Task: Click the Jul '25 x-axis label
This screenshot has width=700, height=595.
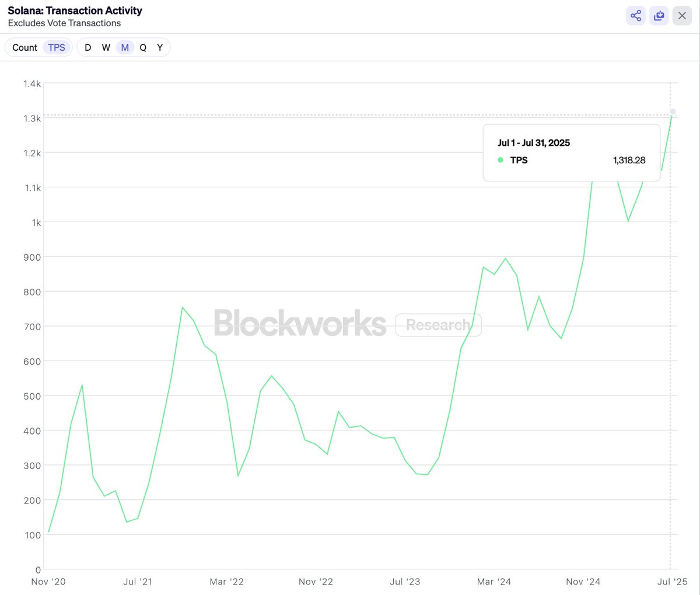Action: coord(672,582)
